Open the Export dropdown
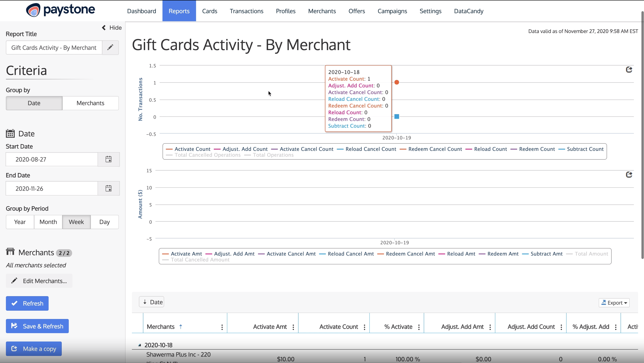Image resolution: width=644 pixels, height=363 pixels. tap(614, 303)
